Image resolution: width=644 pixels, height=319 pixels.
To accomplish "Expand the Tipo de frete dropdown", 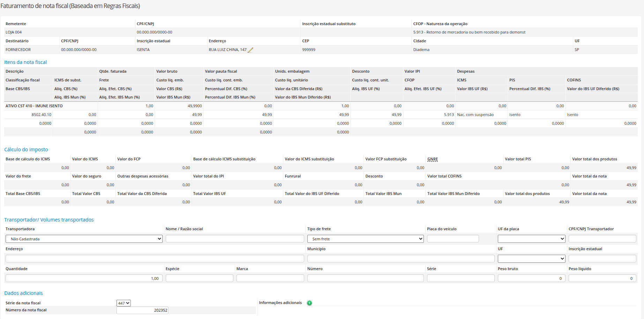I will point(366,239).
